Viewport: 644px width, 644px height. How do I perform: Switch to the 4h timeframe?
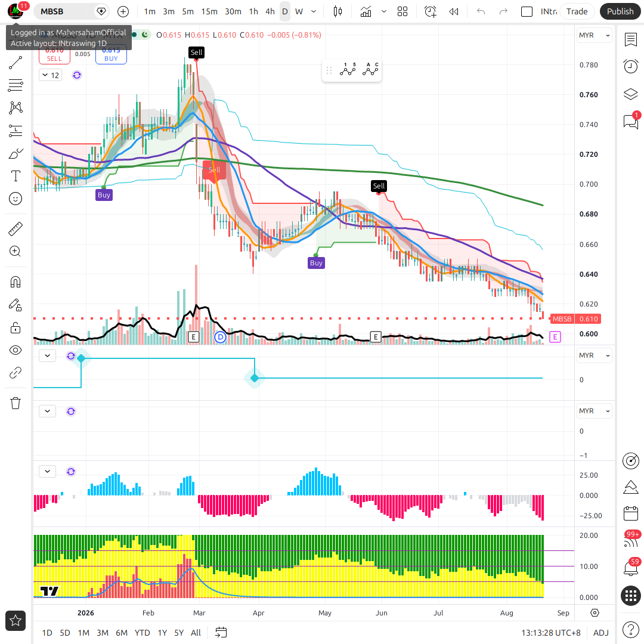[270, 11]
